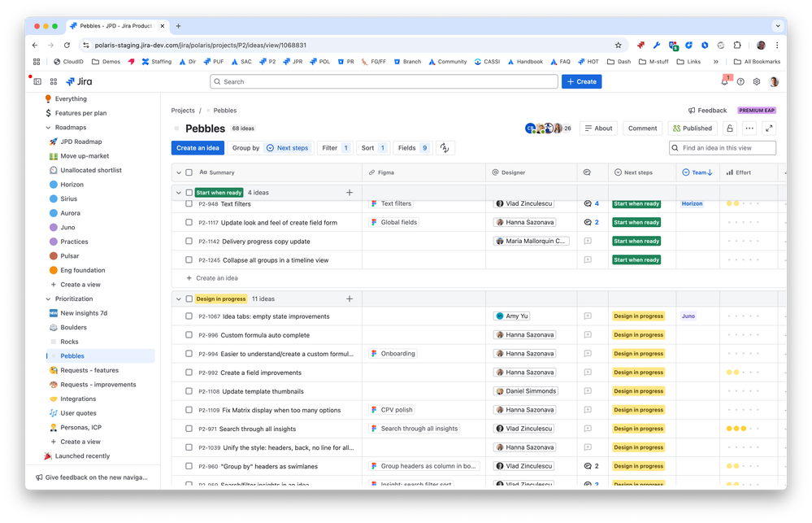The width and height of the screenshot is (812, 523).
Task: Check the Delivery progress copy update row
Action: 189,241
